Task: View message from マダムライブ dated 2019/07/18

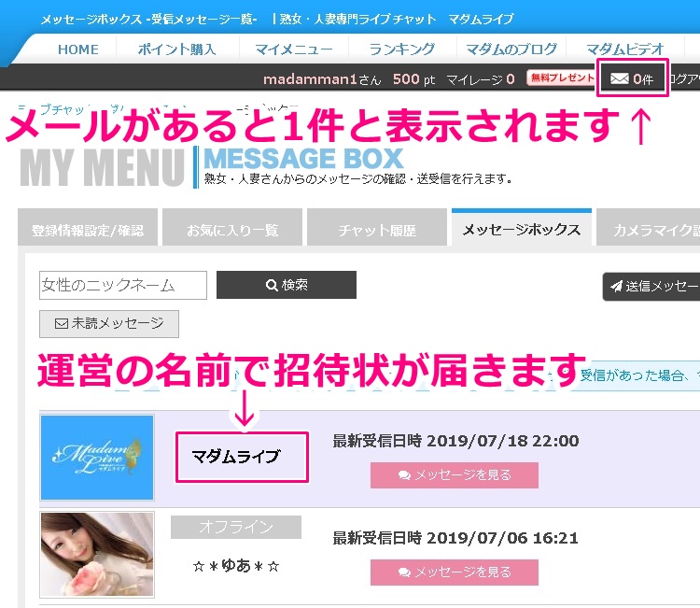Action: (x=454, y=475)
